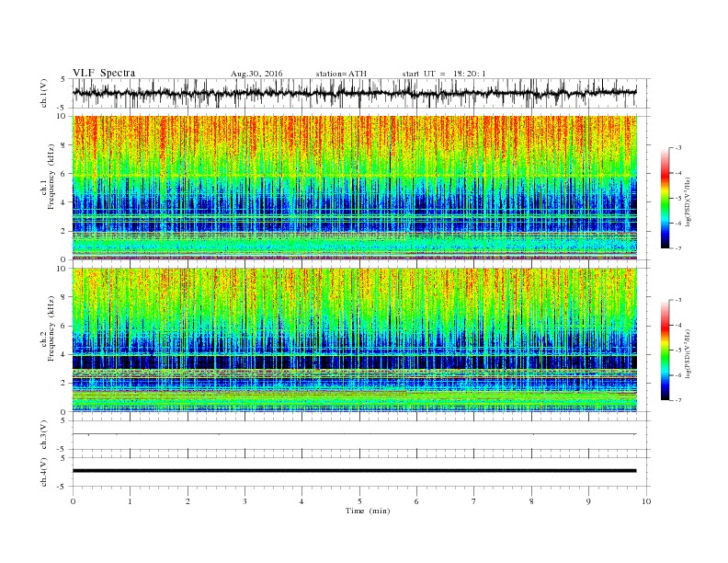Click the "station=ATH" header label
Screen dimensions: 728x563
click(x=341, y=74)
